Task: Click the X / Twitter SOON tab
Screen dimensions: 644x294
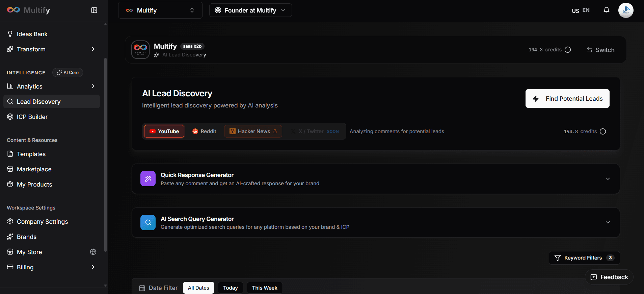Action: pos(315,131)
